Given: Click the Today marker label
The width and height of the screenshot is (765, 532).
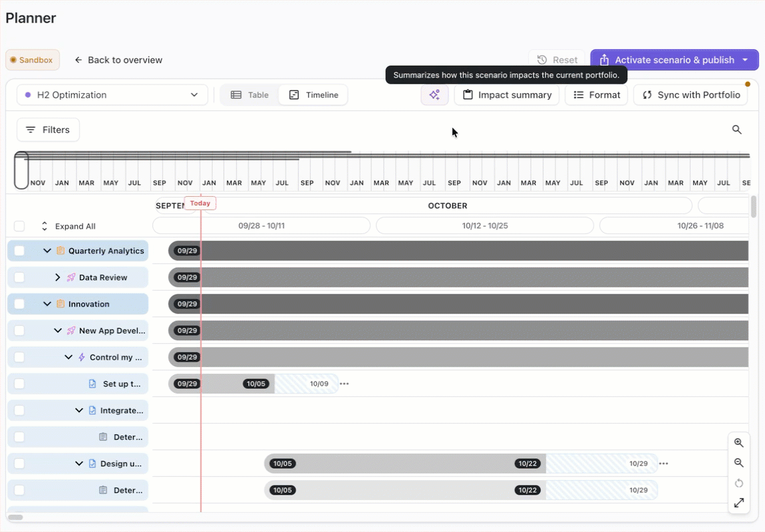Looking at the screenshot, I should (200, 203).
